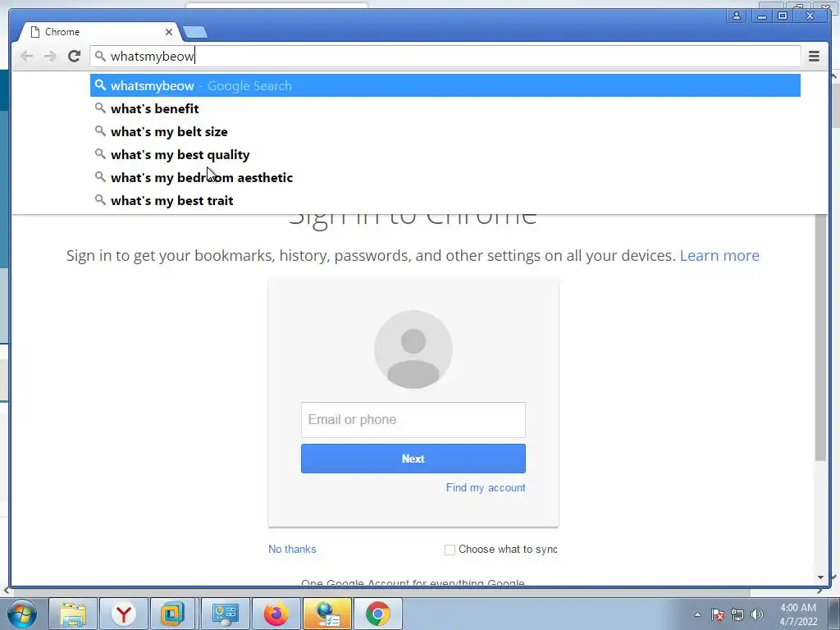This screenshot has width=840, height=630.
Task: Open the Windows Start menu
Action: coord(21,614)
